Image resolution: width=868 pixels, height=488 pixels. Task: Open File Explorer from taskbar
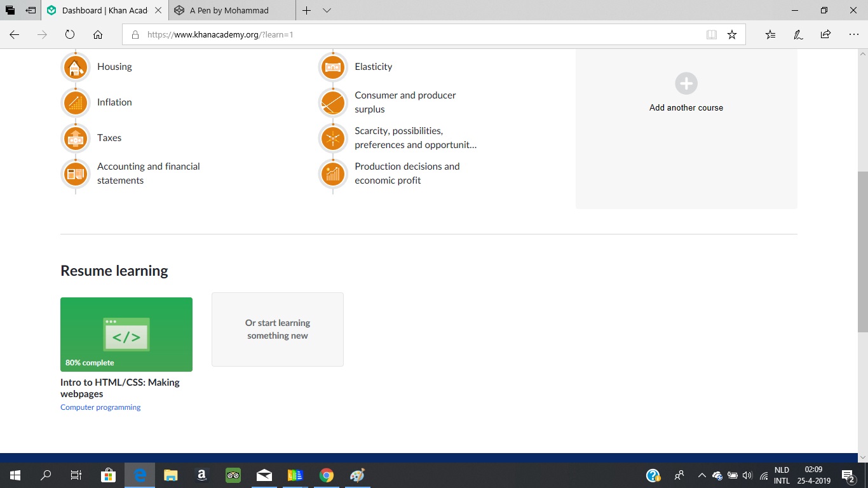(x=170, y=475)
